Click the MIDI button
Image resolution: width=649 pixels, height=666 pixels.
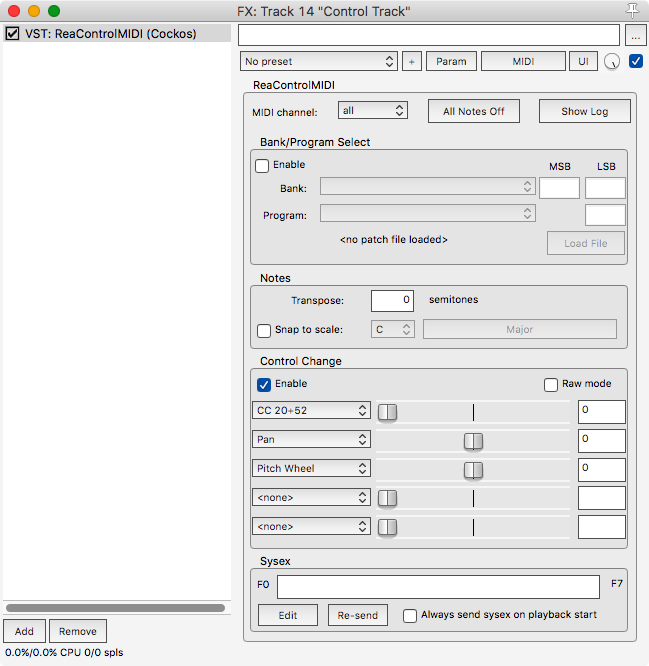pos(523,61)
